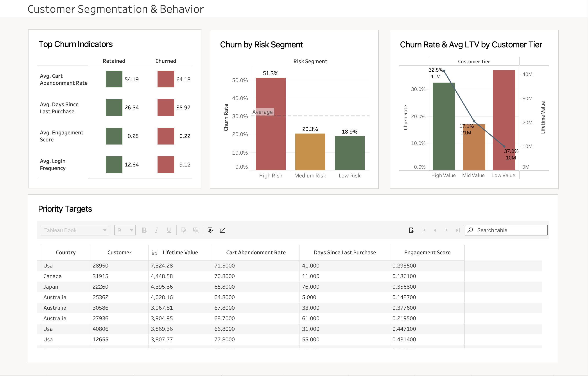Select the Cart Abandonment Rate column header
588x376 pixels.
click(256, 252)
